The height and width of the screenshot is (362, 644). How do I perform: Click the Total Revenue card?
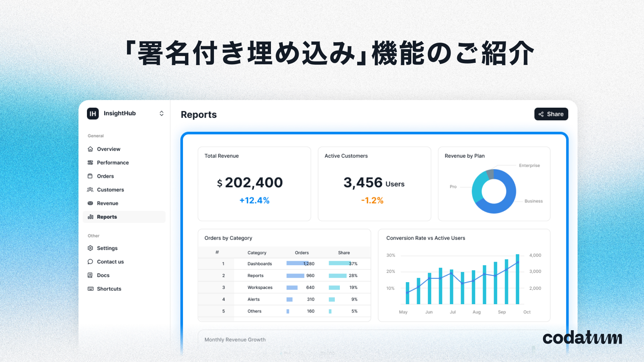[254, 184]
